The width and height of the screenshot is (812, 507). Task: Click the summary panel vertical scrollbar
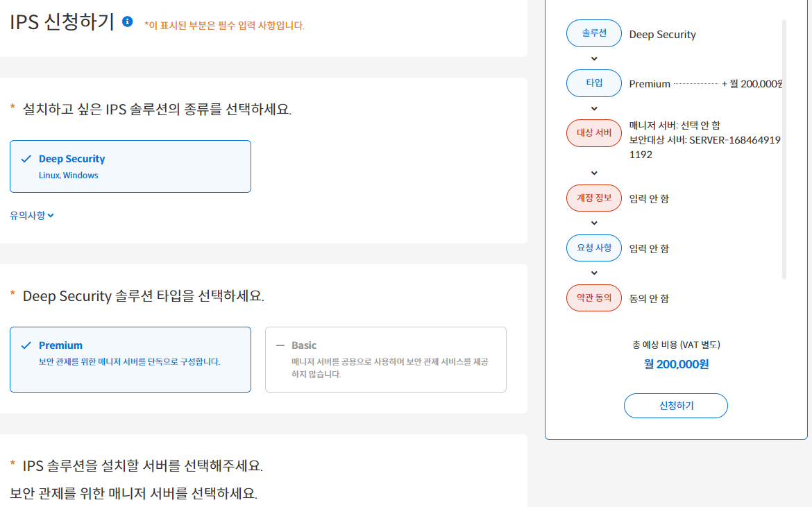point(784,149)
